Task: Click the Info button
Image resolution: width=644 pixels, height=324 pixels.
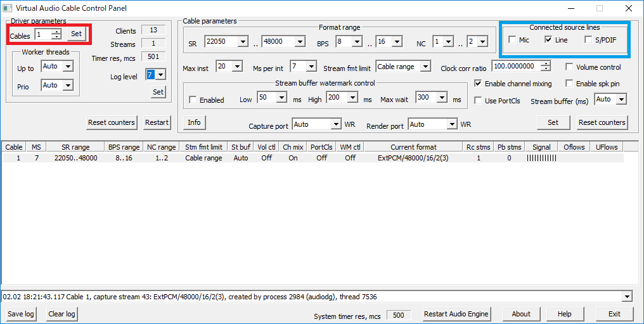Action: click(x=194, y=122)
